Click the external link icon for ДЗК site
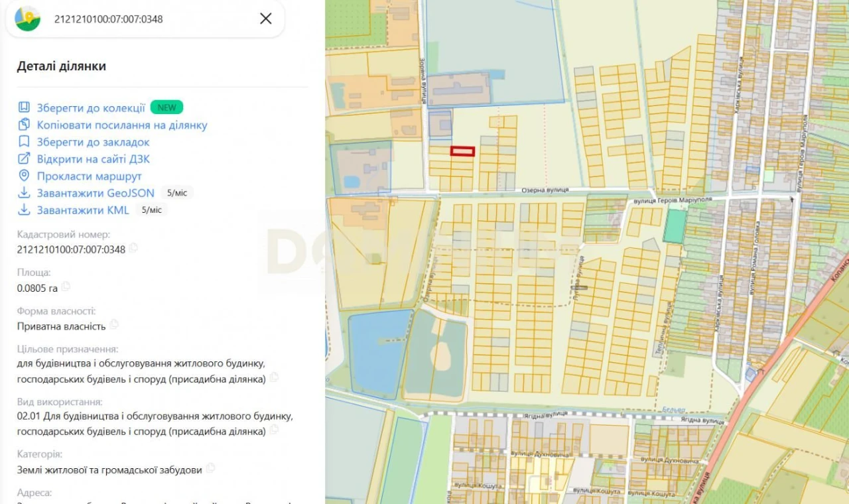 pos(25,159)
